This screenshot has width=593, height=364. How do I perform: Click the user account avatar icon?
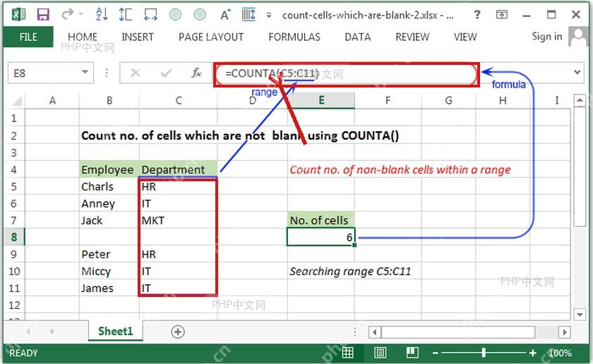click(x=578, y=37)
